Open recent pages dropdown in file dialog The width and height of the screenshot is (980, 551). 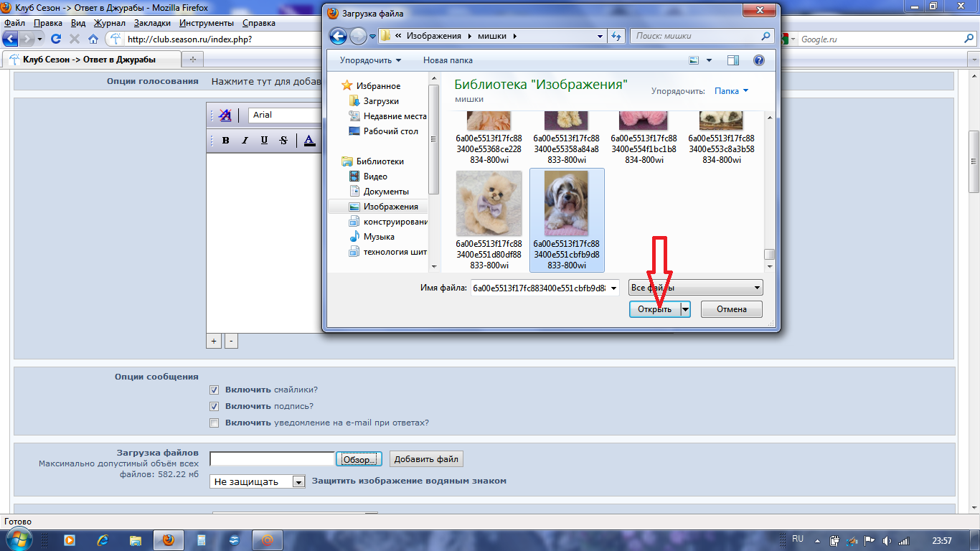coord(373,36)
